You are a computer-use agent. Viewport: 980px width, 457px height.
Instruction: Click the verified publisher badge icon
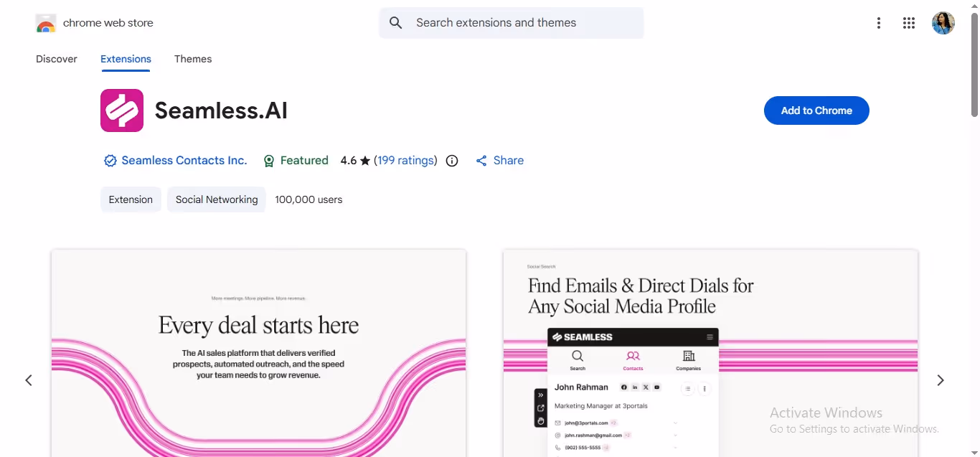[110, 161]
